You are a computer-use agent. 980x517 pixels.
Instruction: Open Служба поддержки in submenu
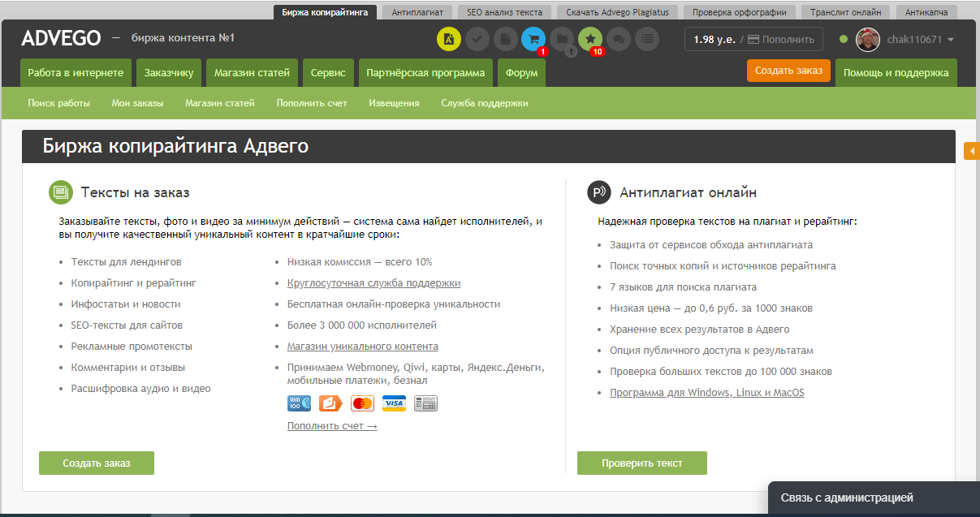click(485, 103)
